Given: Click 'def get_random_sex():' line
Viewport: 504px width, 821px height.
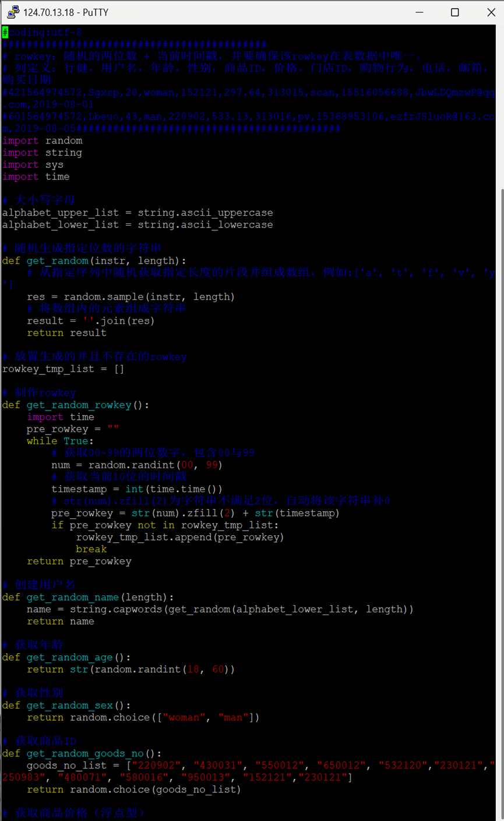Looking at the screenshot, I should pos(66,706).
